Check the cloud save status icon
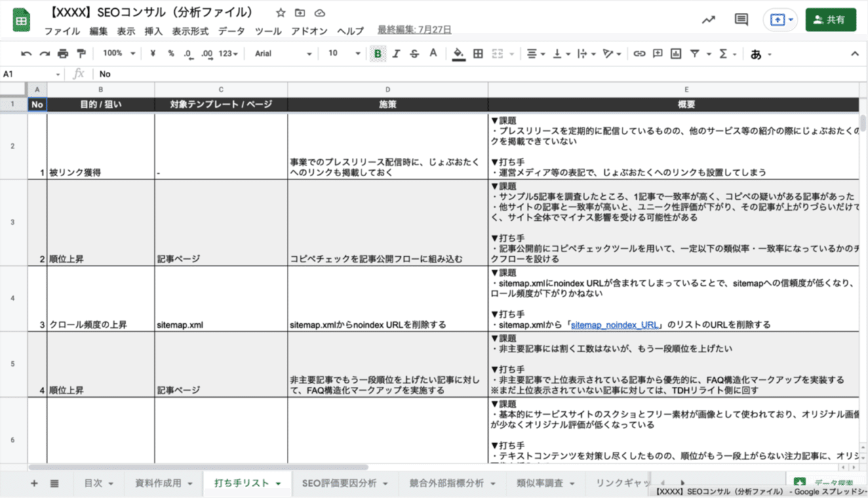The height and width of the screenshot is (498, 868). tap(320, 13)
